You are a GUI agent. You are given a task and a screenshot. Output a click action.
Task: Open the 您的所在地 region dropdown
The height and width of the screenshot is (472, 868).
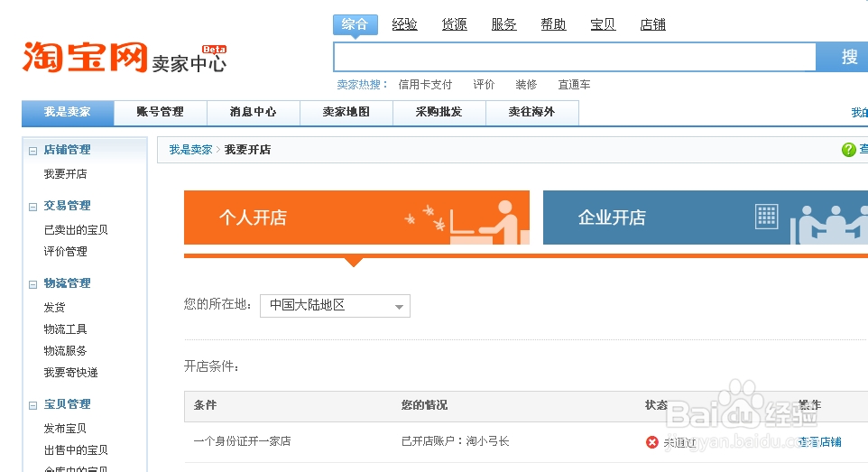click(x=335, y=306)
